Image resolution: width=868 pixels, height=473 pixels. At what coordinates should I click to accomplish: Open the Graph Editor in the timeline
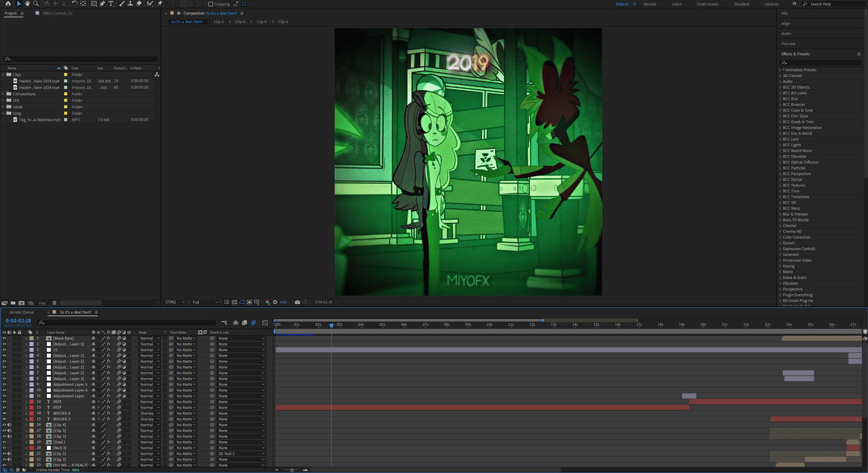[x=265, y=322]
